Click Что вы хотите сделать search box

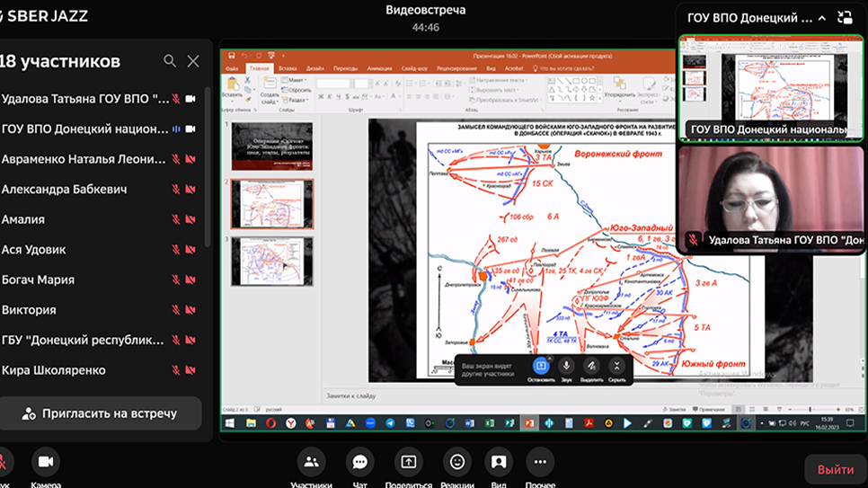pos(563,68)
